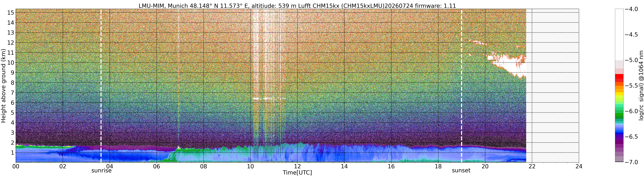Click the gray no-data area after 22 UTC

tap(552, 86)
